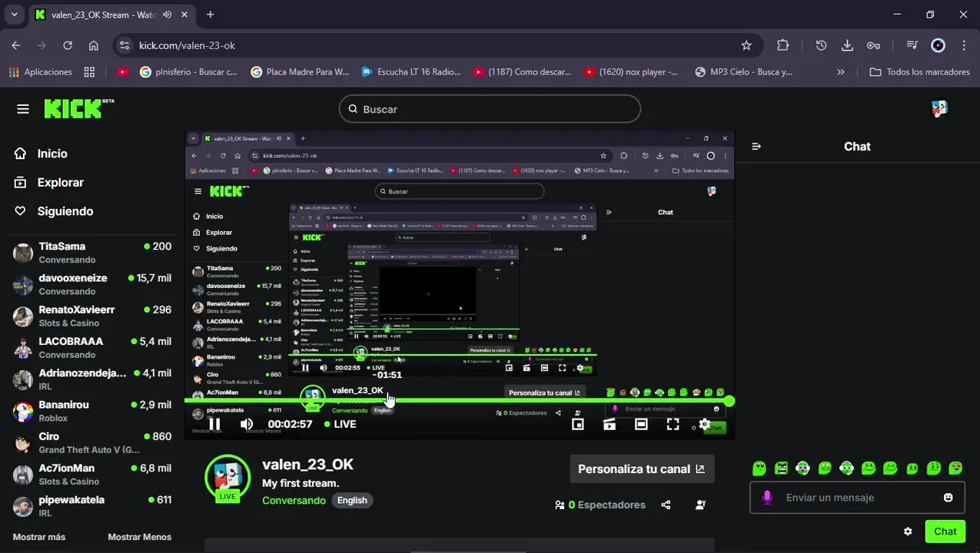The width and height of the screenshot is (980, 553).
Task: Open Todos los marcadores folder
Action: pos(919,71)
